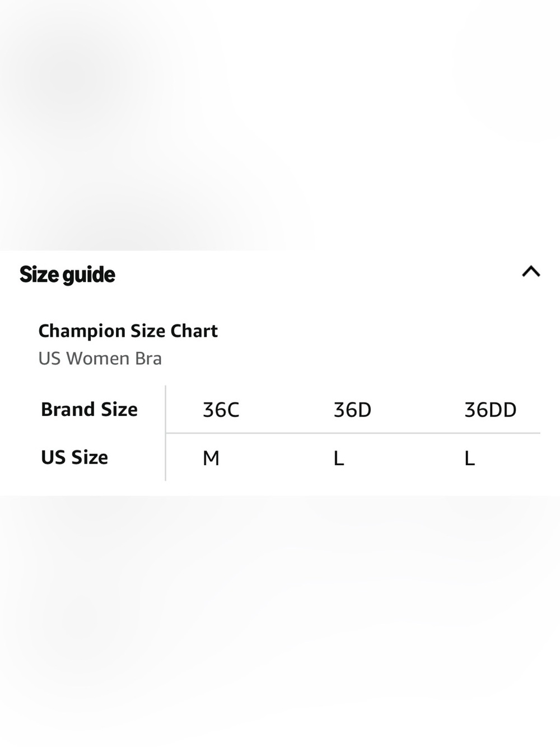Tap the blurred area below the size chart

(280, 621)
